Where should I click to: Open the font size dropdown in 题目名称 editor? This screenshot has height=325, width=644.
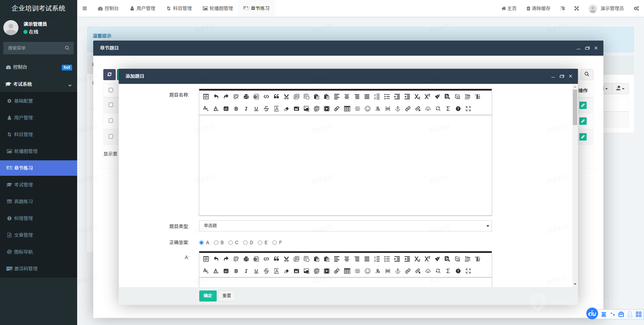[206, 109]
